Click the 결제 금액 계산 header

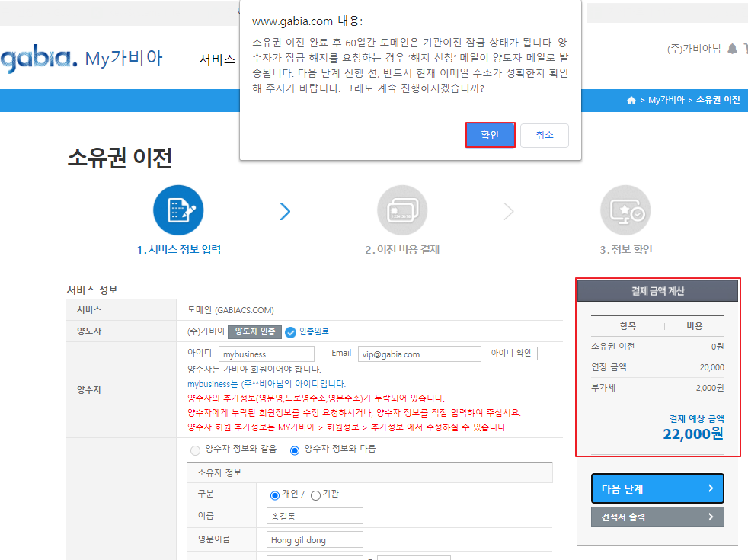point(657,291)
